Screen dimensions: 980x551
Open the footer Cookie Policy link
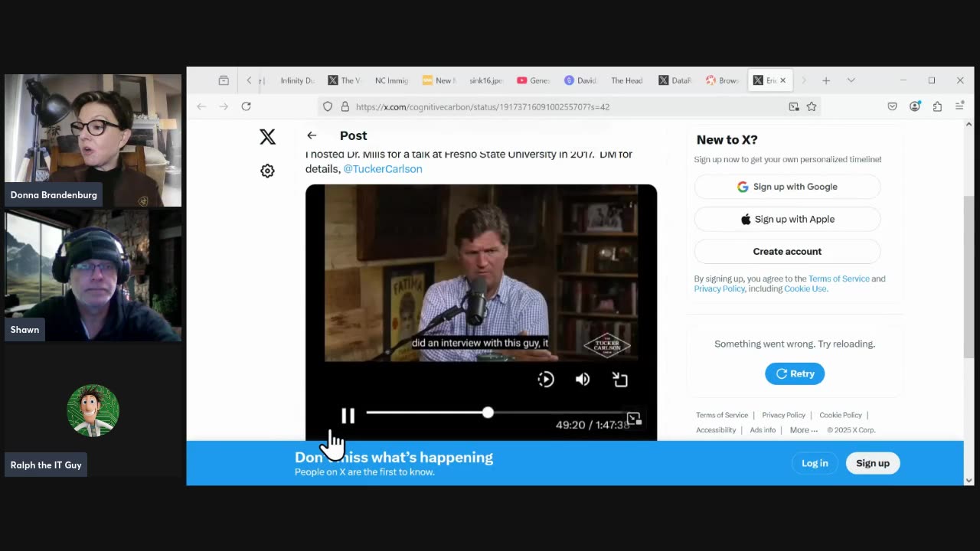pos(841,415)
